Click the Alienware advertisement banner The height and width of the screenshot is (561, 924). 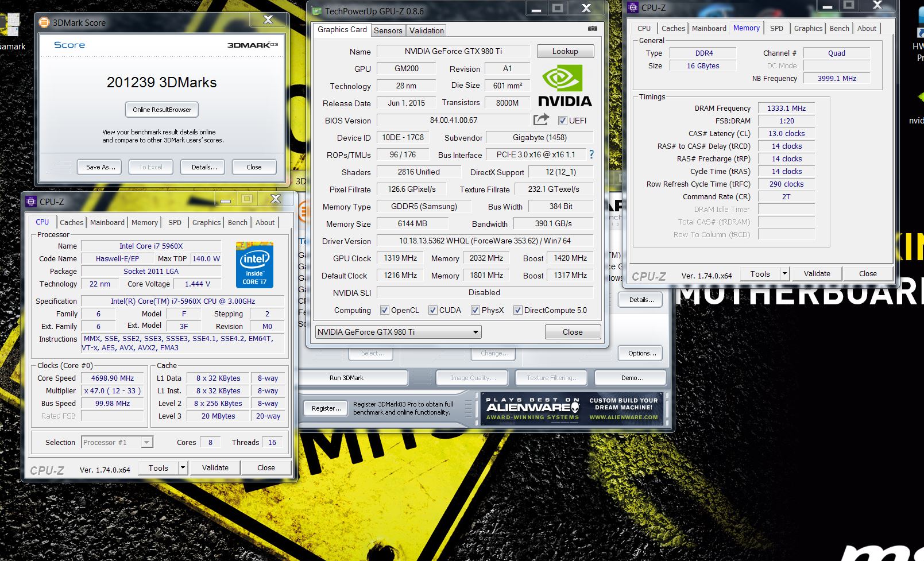[571, 408]
